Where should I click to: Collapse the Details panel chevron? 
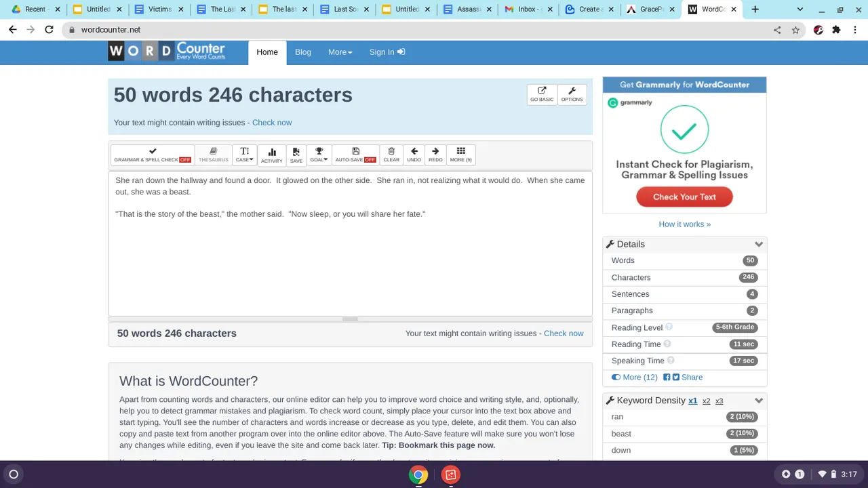(x=759, y=245)
